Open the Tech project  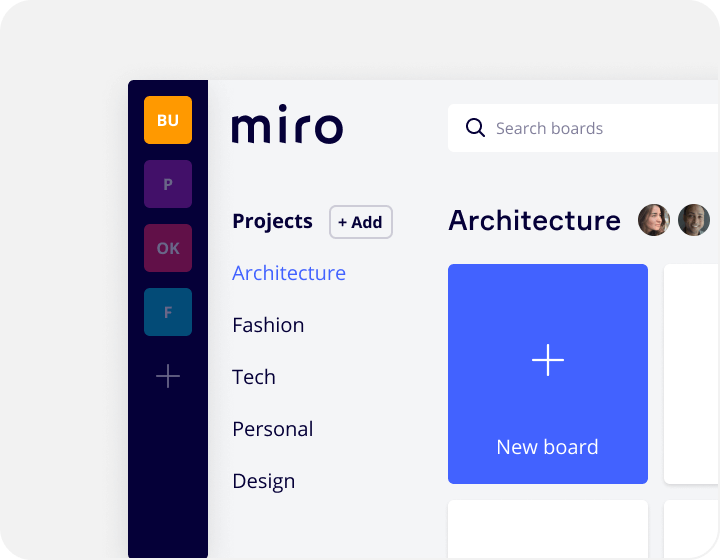tap(254, 377)
